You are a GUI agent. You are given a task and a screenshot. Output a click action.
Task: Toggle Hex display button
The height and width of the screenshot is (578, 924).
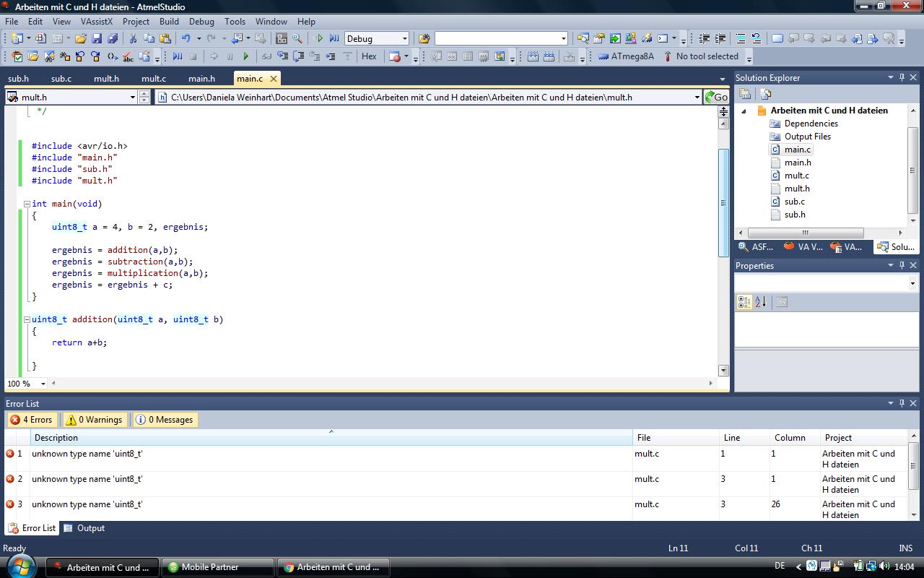(369, 56)
